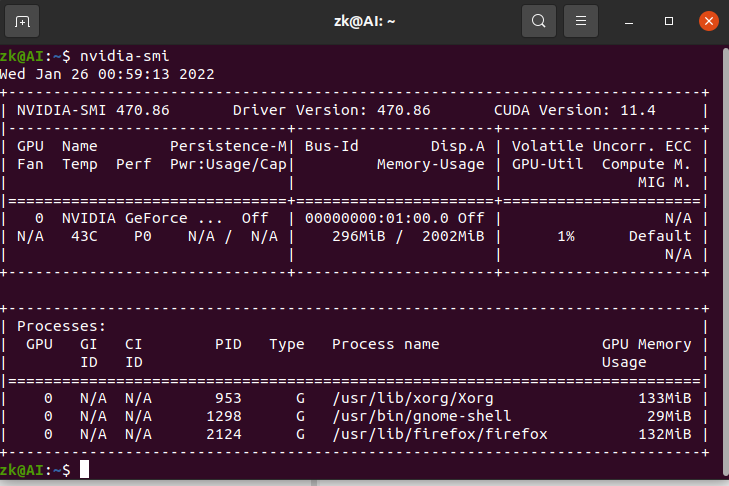This screenshot has height=486, width=729.
Task: Click the GPU Memory column header
Action: [x=646, y=345]
